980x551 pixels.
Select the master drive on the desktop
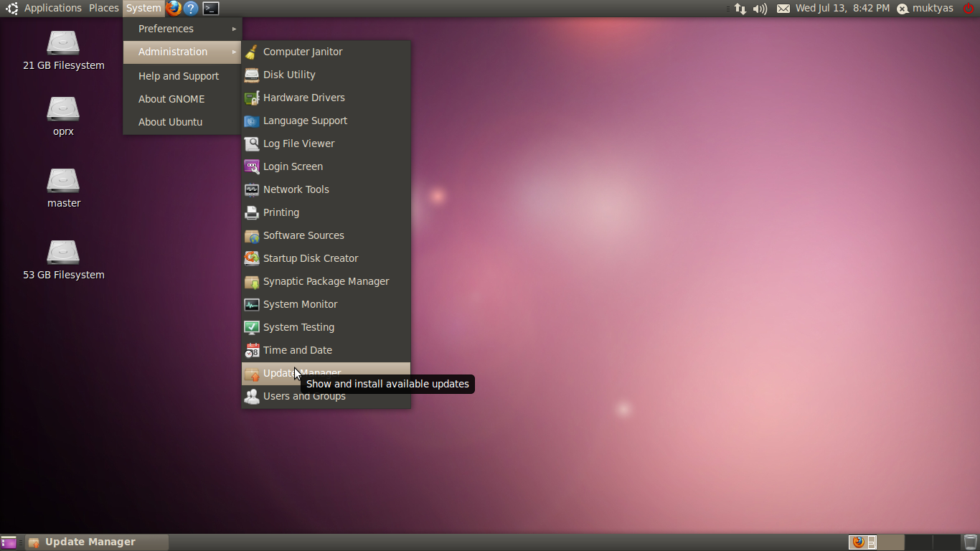pos(63,188)
